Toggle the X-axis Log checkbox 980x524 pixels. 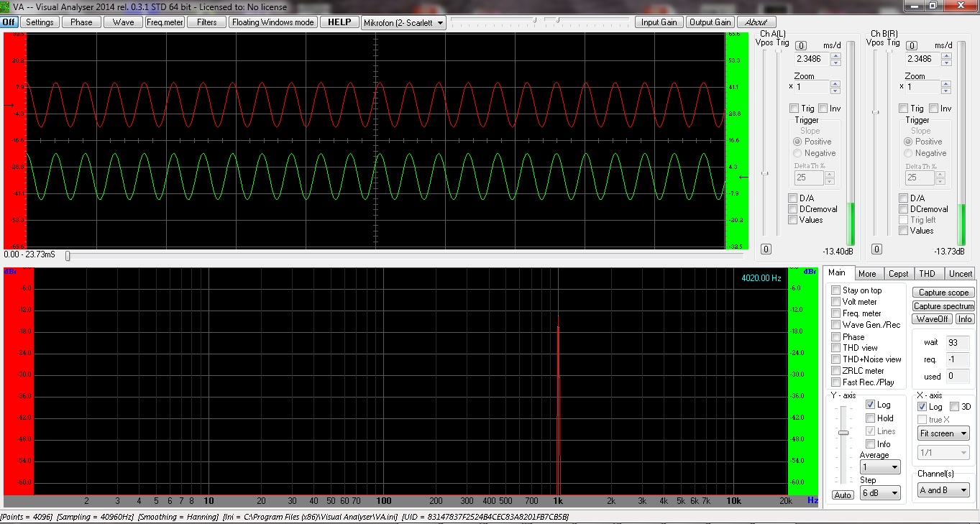(923, 407)
